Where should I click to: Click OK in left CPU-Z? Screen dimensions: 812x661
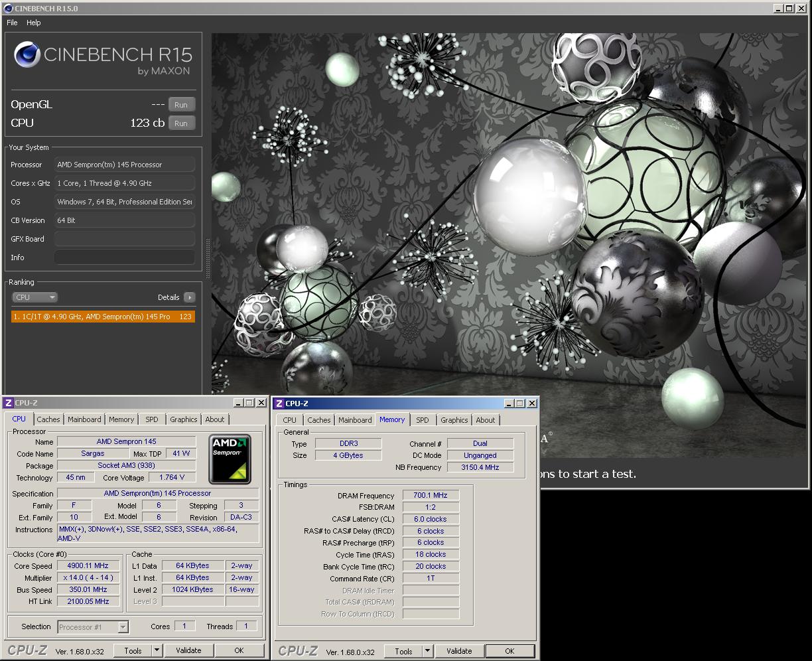pos(239,651)
